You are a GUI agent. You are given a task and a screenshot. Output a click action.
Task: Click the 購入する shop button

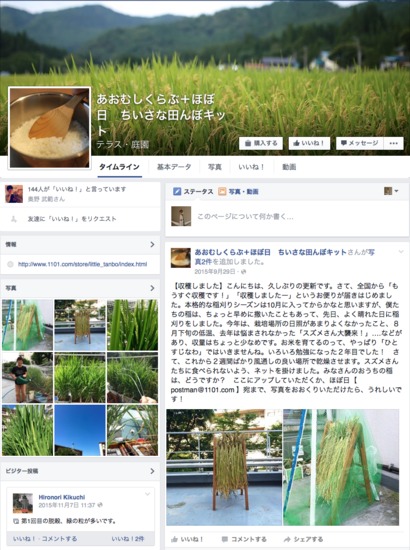click(261, 143)
